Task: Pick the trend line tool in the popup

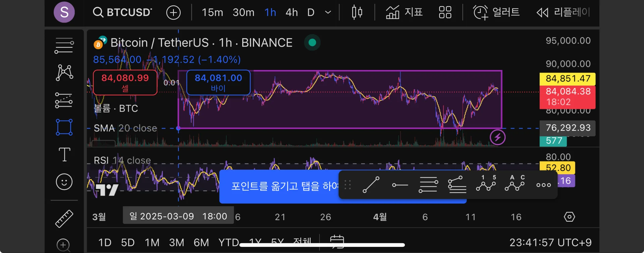Action: 371,185
